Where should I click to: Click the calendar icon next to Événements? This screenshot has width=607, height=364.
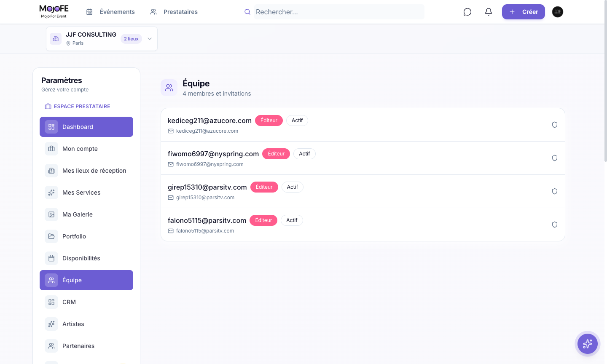(89, 12)
